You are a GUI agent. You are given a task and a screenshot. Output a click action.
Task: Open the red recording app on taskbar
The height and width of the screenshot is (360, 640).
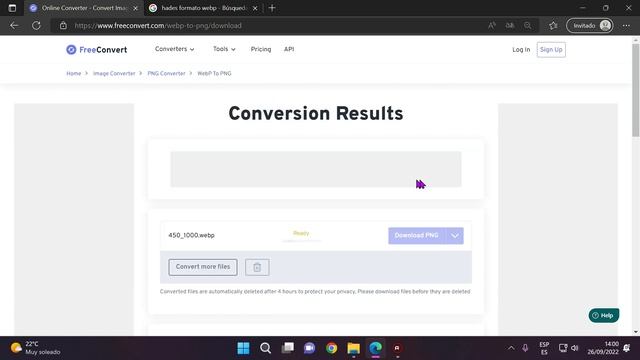(397, 348)
